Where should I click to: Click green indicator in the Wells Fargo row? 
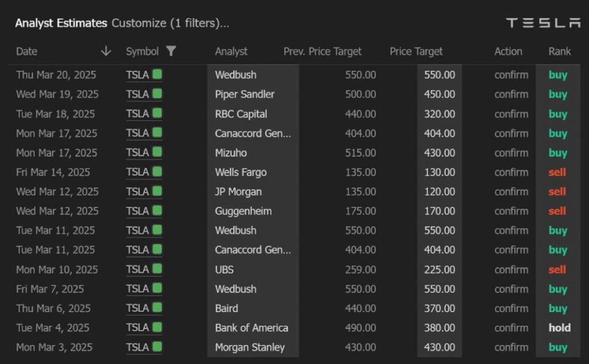pyautogui.click(x=157, y=172)
